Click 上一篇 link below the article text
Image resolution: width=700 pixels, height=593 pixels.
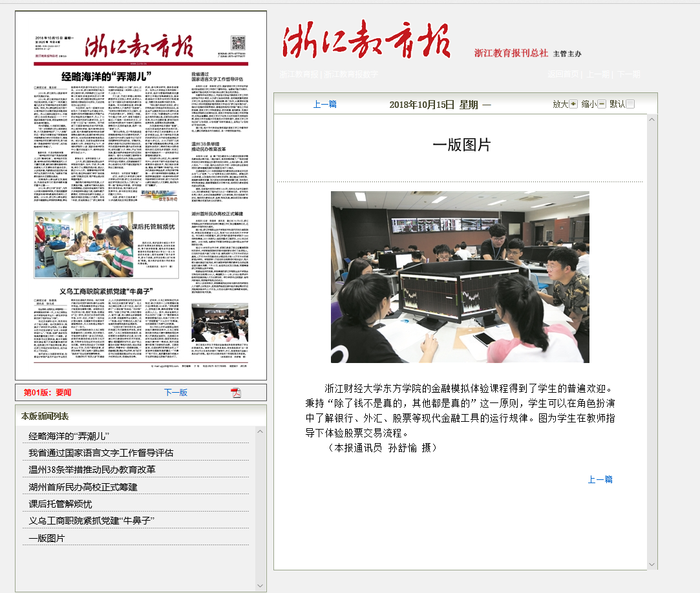[x=600, y=479]
